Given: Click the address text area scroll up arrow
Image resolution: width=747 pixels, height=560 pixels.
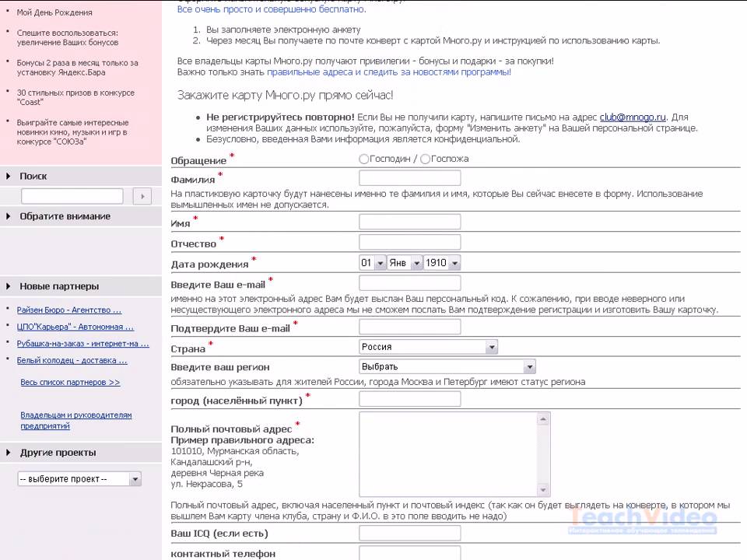Looking at the screenshot, I should pyautogui.click(x=543, y=419).
